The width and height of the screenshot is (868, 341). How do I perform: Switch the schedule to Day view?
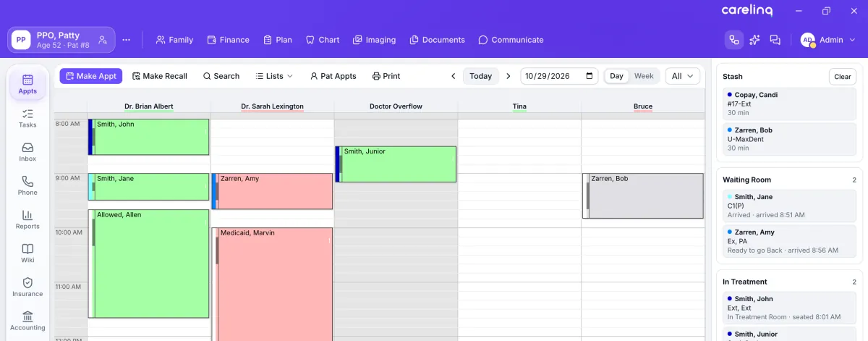[616, 76]
